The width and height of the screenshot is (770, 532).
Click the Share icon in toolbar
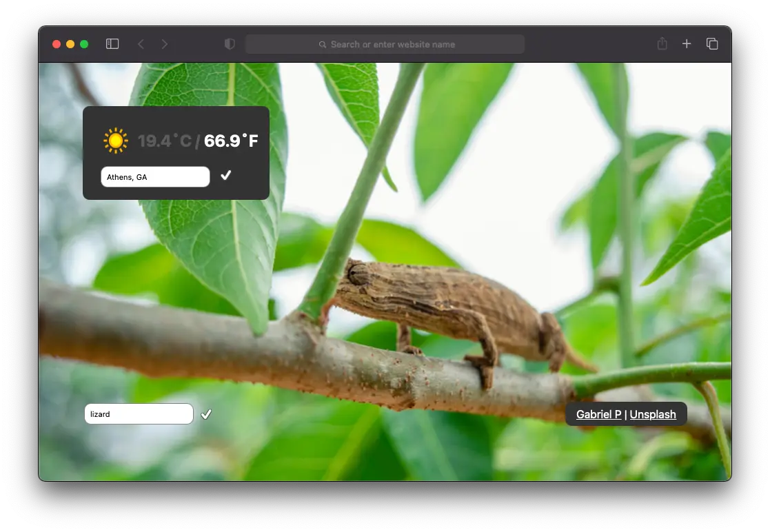tap(662, 43)
